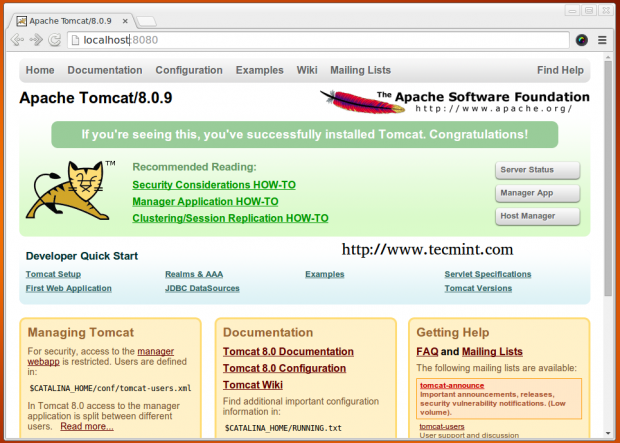The height and width of the screenshot is (443, 620).
Task: Select the Apache Tomcat/8.0.9 browser tab
Action: [x=70, y=21]
